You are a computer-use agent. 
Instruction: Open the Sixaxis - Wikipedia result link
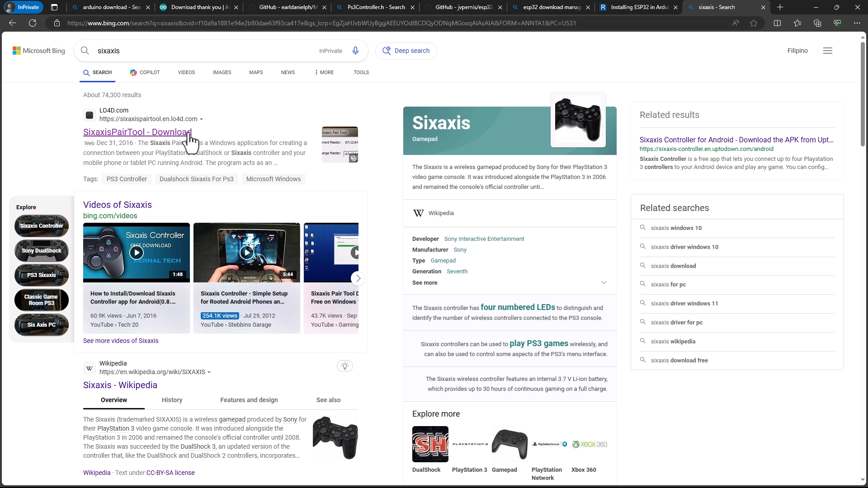click(120, 385)
